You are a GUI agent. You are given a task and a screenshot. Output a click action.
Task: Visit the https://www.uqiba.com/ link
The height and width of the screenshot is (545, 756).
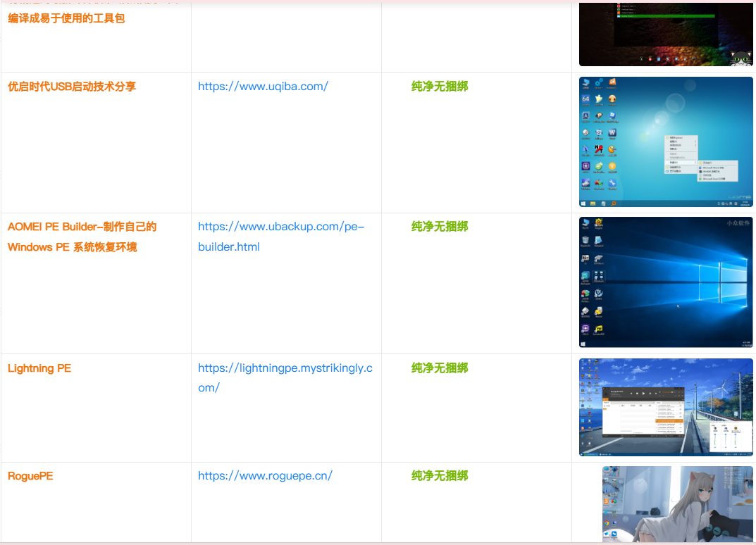coord(263,87)
